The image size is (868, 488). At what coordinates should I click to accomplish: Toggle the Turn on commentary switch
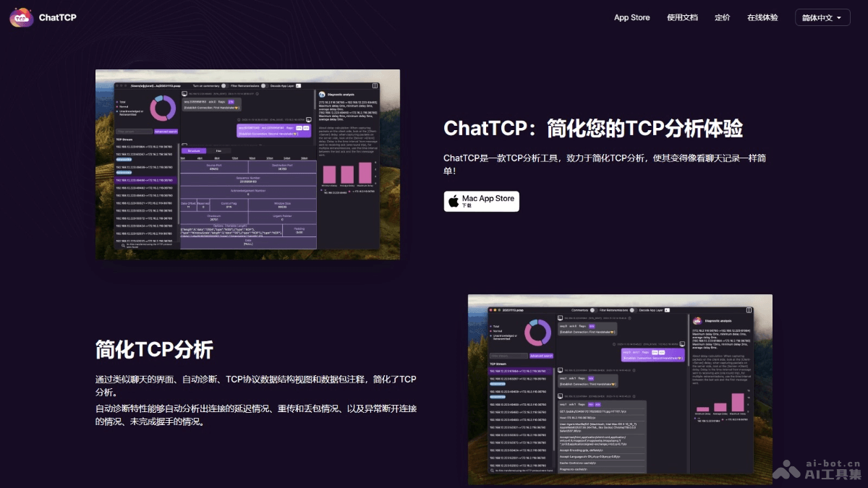[224, 85]
